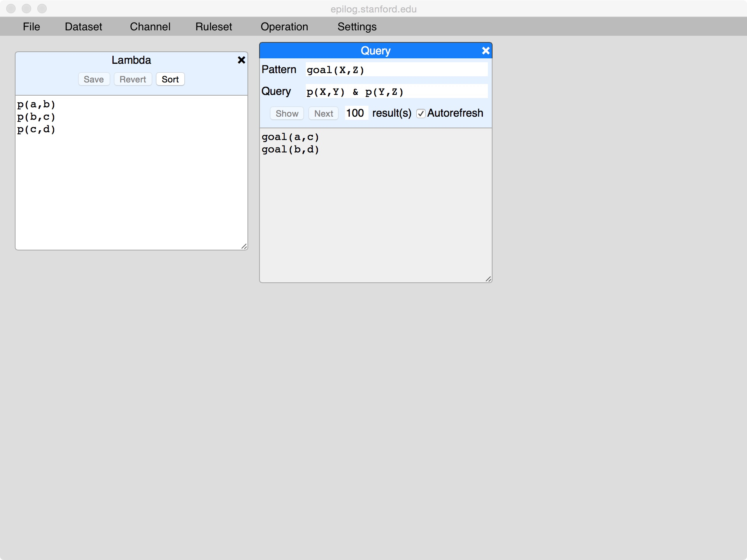The image size is (747, 560).
Task: Open the Ruleset menu
Action: click(x=214, y=26)
